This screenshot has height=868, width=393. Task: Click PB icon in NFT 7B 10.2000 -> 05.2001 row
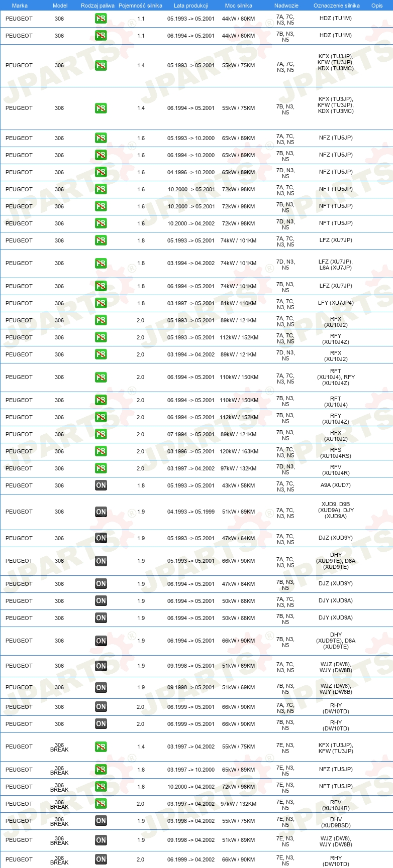(x=101, y=206)
